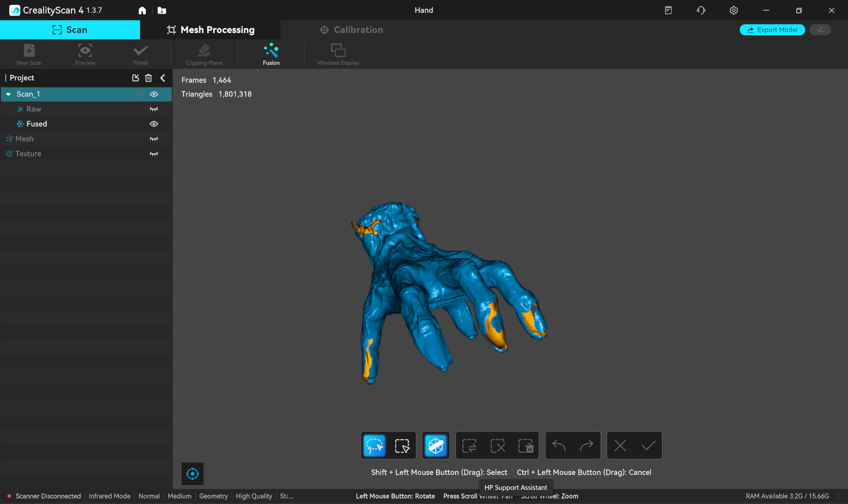Collapse the Scan_1 tree node
The height and width of the screenshot is (504, 848).
click(x=8, y=94)
